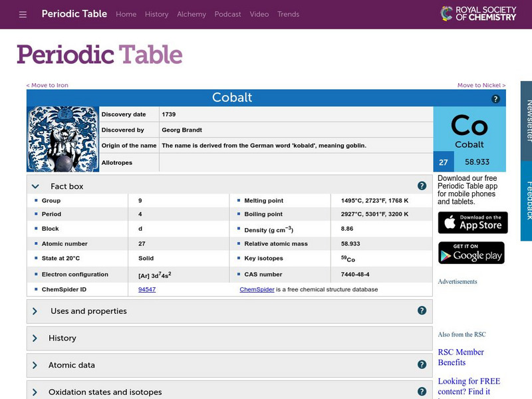
Task: Select the Trends menu item
Action: tap(288, 14)
